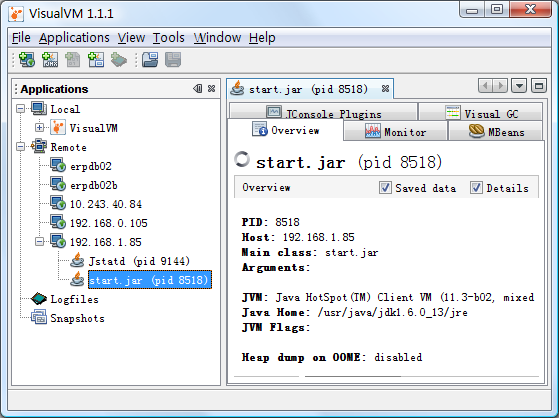Screen dimensions: 559x418
Task: Click the Load toolbar icon
Action: [x=150, y=60]
